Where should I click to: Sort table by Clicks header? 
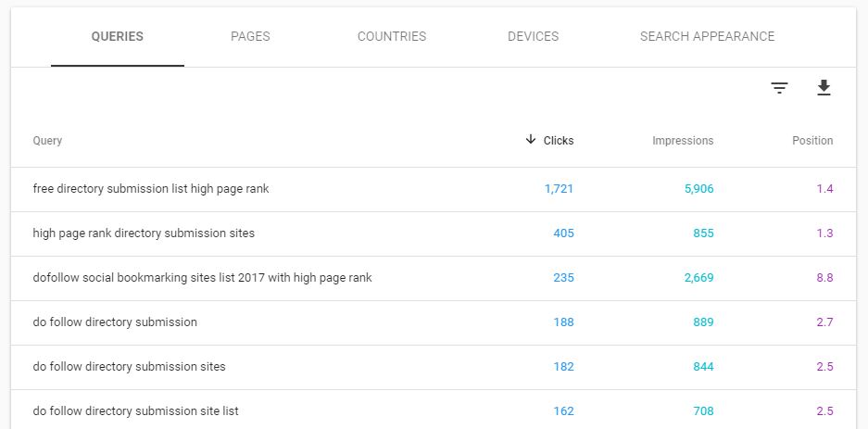(x=559, y=141)
